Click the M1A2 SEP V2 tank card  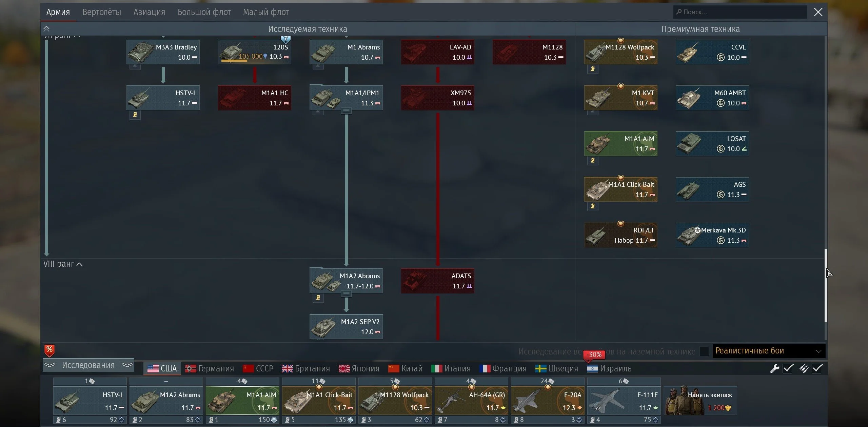346,326
